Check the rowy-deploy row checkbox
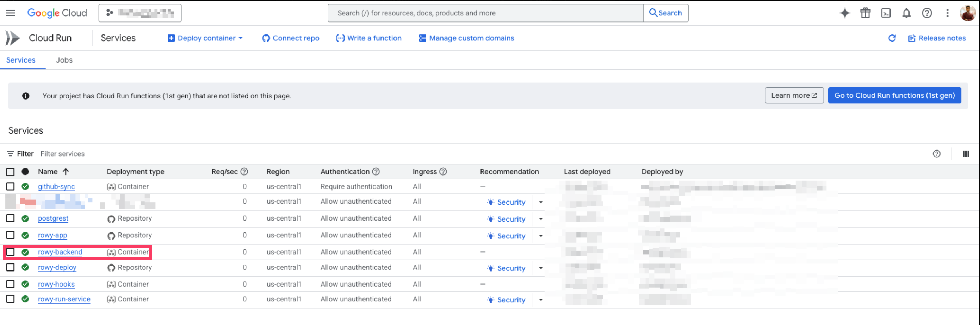Image resolution: width=980 pixels, height=325 pixels. pos(10,267)
